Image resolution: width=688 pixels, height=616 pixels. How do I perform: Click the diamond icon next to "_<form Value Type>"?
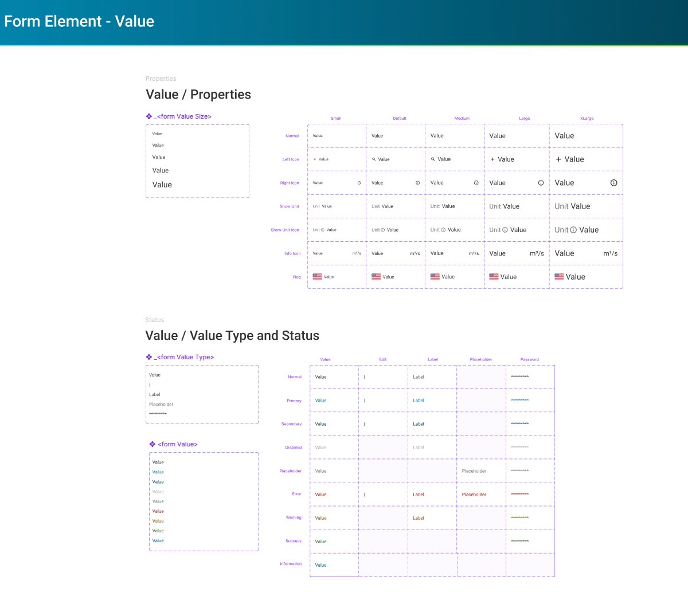click(148, 356)
